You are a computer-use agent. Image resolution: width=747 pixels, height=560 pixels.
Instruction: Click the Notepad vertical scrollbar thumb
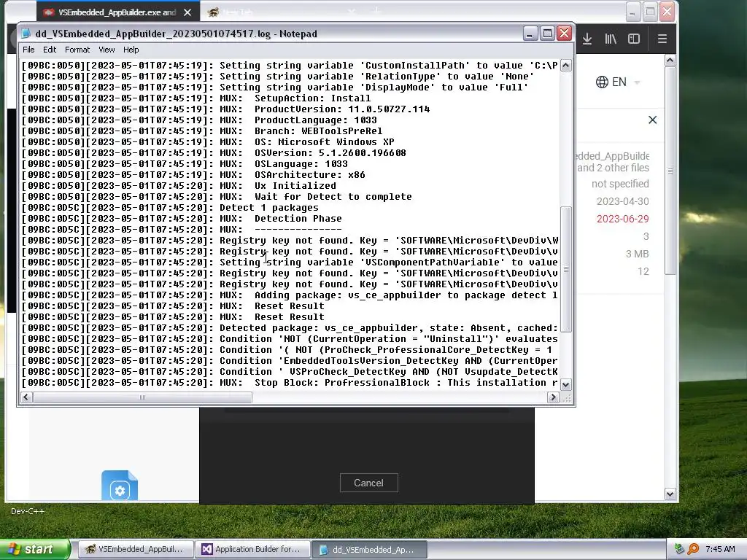click(x=566, y=269)
